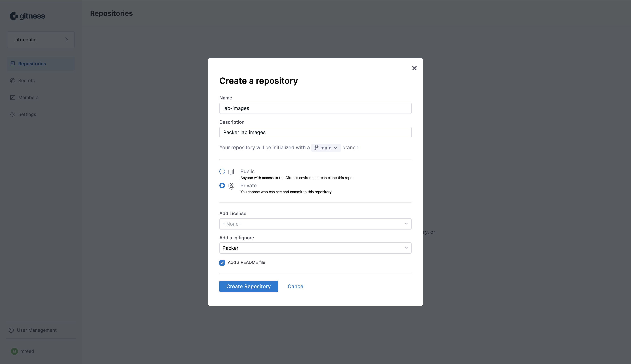Image resolution: width=631 pixels, height=364 pixels.
Task: Click the Create a repository heading
Action: pyautogui.click(x=258, y=81)
